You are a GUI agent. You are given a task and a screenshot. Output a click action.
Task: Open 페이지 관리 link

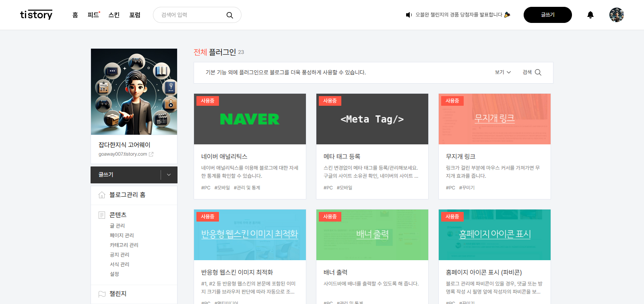122,236
